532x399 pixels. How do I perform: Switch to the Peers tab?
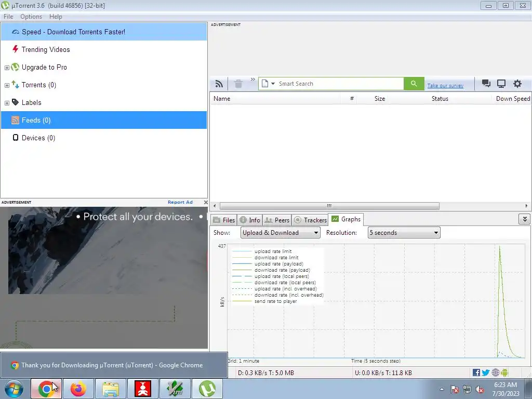coord(277,220)
